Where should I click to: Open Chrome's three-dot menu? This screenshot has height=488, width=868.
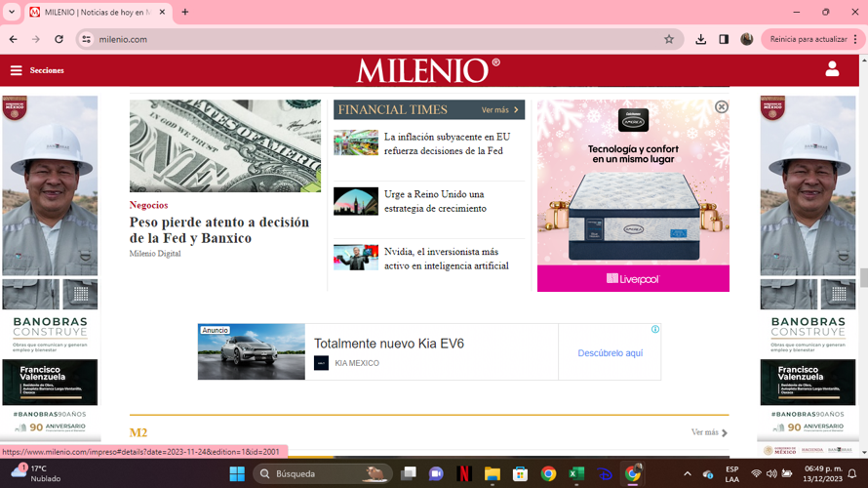tap(856, 39)
